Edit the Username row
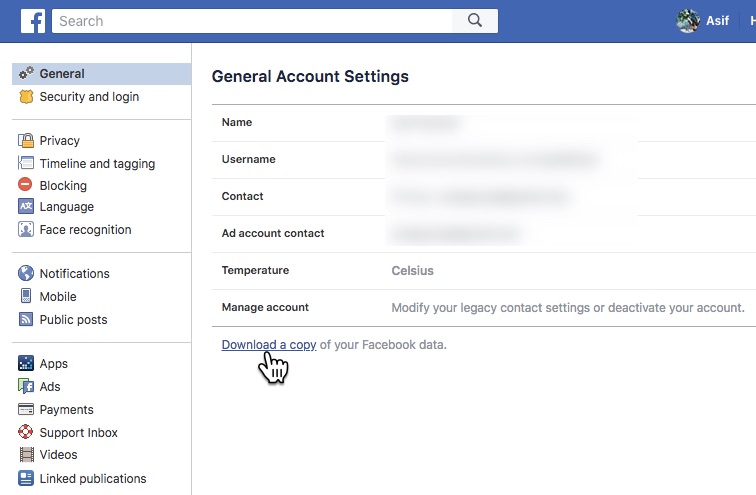This screenshot has width=756, height=495. [484, 160]
